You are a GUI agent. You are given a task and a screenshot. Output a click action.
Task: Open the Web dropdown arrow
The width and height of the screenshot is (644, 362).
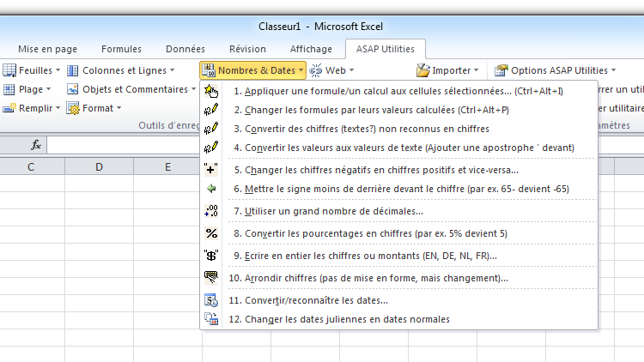(351, 70)
